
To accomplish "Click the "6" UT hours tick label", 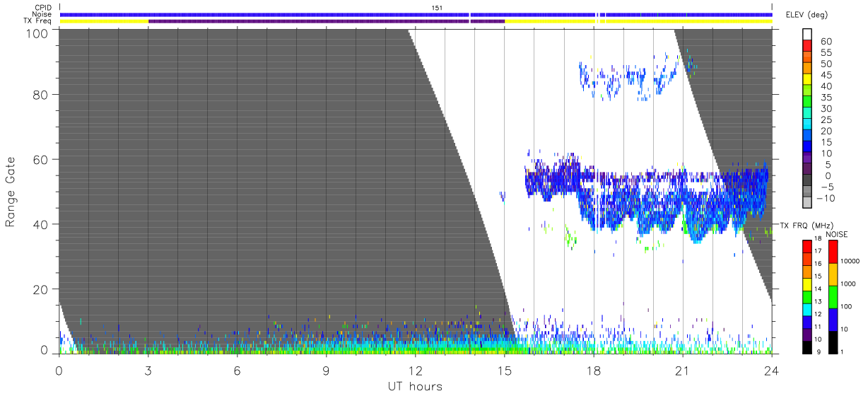I will pyautogui.click(x=237, y=370).
